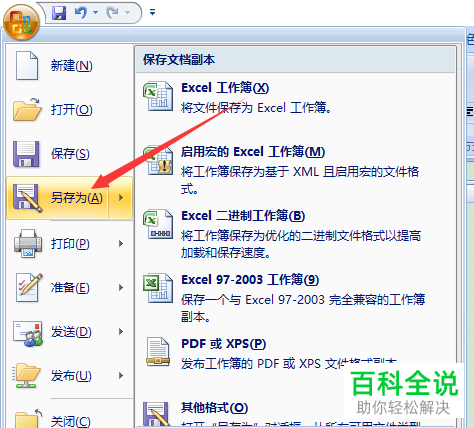Click the blank page icon for 新建
Screen dimensions: 474x428
27,65
